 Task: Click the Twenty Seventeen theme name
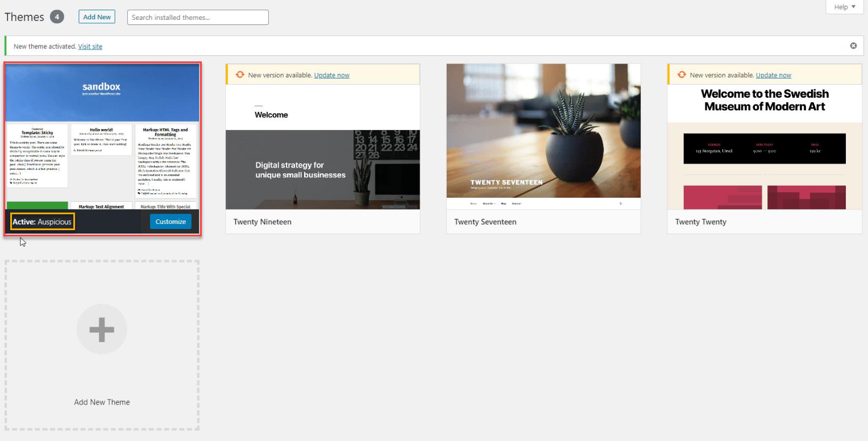[485, 222]
